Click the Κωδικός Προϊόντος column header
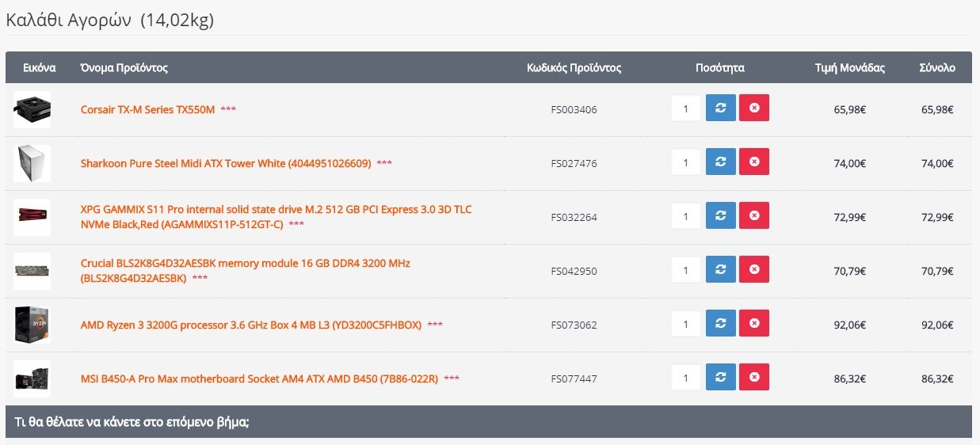Viewport: 980px width, 445px height. pyautogui.click(x=574, y=68)
